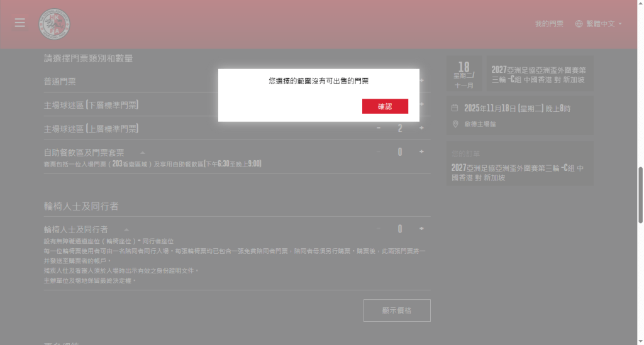This screenshot has height=345, width=644.
Task: Click the scrollbar up arrow
Action: [640, 3]
